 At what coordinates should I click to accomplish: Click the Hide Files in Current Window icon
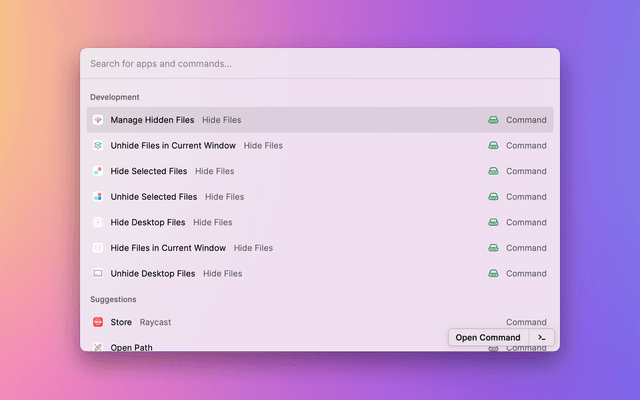[98, 248]
